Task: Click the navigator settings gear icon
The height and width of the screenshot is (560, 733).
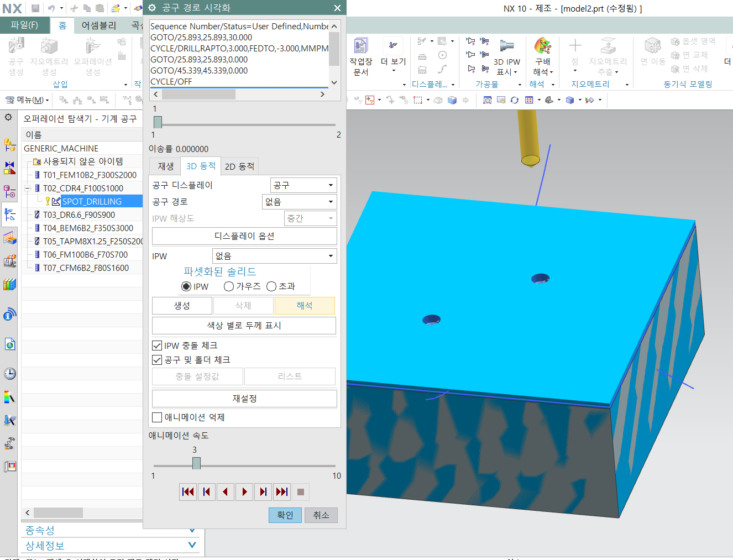Action: point(8,117)
